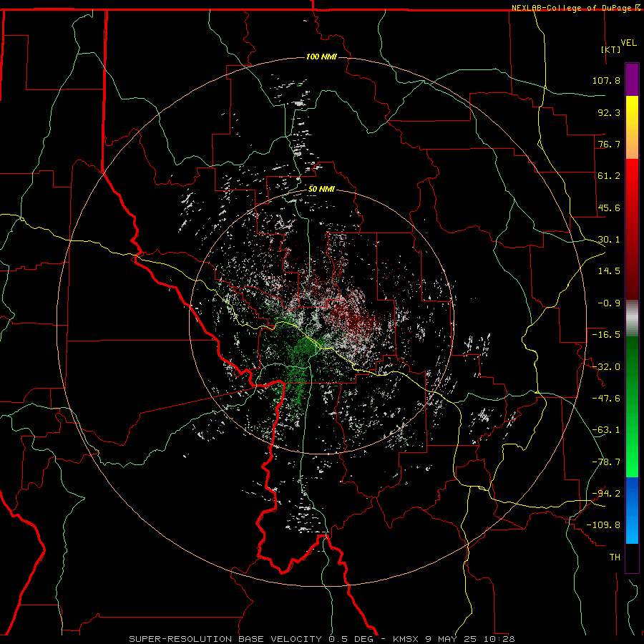The width and height of the screenshot is (644, 644).
Task: Click the 107.8 legend value
Action: [606, 80]
